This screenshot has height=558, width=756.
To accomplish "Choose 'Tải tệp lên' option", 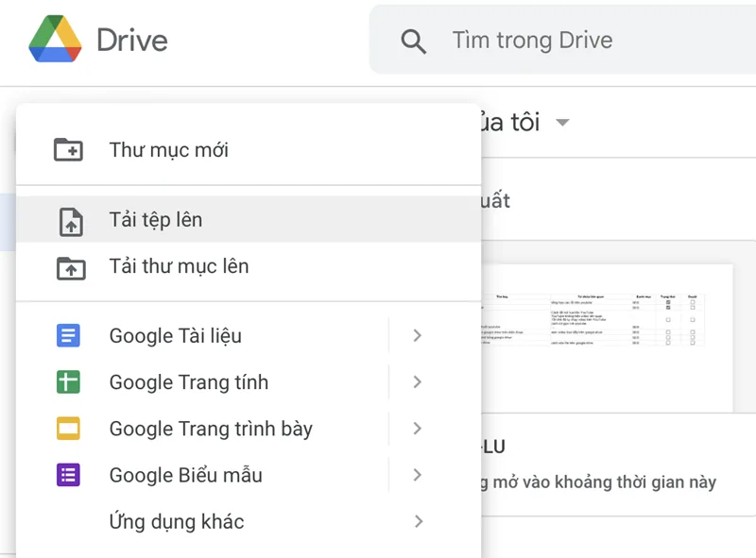I will (x=249, y=219).
